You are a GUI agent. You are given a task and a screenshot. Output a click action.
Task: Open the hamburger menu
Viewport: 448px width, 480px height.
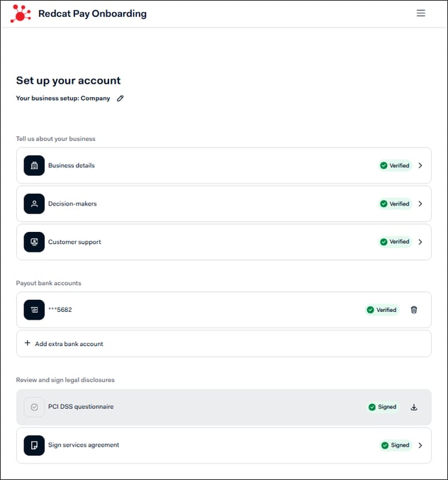[421, 13]
